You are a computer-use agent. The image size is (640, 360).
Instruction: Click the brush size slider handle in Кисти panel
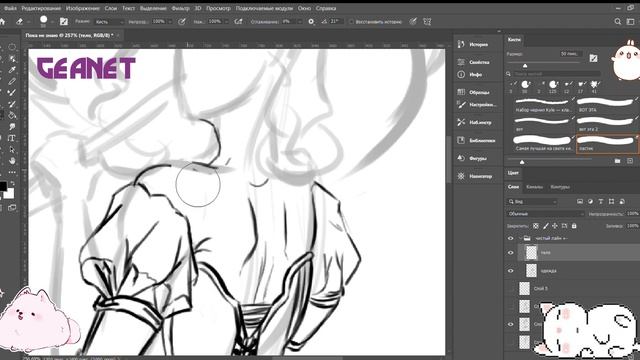pyautogui.click(x=525, y=65)
